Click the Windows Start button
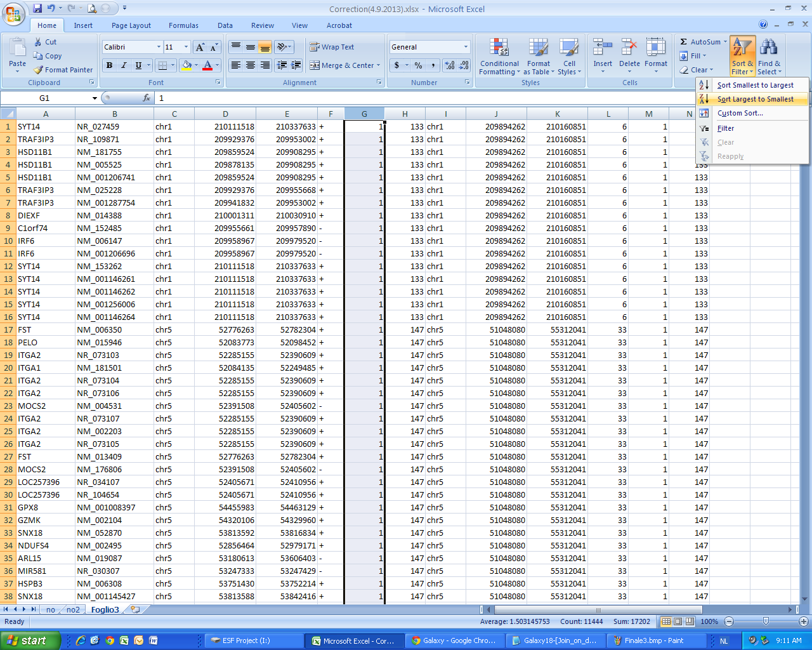Image resolution: width=812 pixels, height=650 pixels. (30, 640)
